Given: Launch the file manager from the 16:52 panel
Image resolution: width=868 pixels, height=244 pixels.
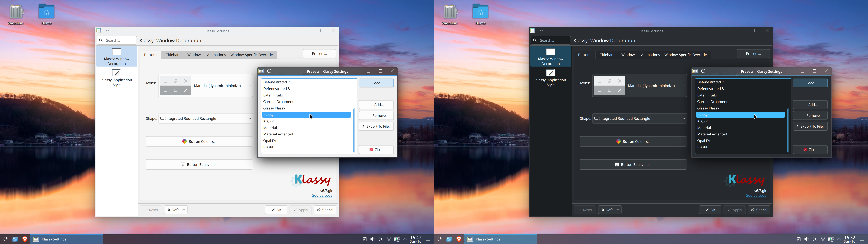Looking at the screenshot, I should click(x=449, y=239).
